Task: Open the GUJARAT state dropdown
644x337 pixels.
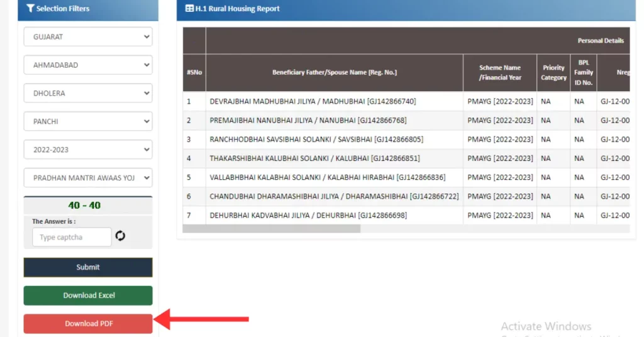Action: (88, 37)
